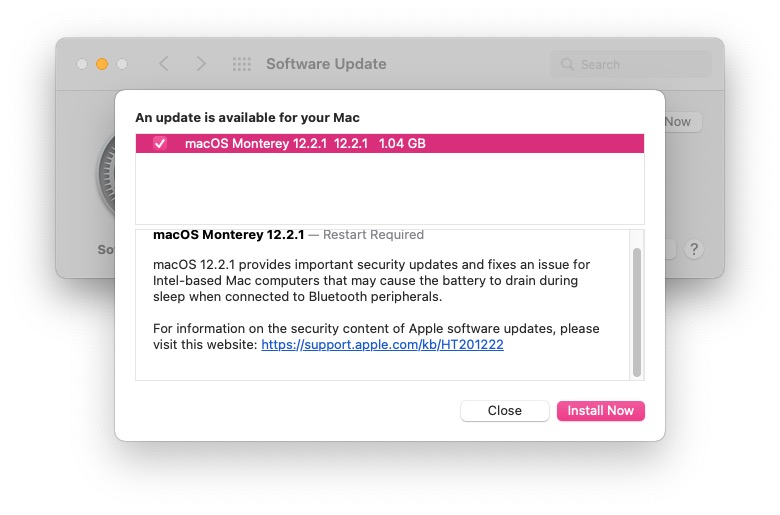Dismiss the dialog with the Close button
Viewport: 780px width, 515px height.
(x=504, y=411)
